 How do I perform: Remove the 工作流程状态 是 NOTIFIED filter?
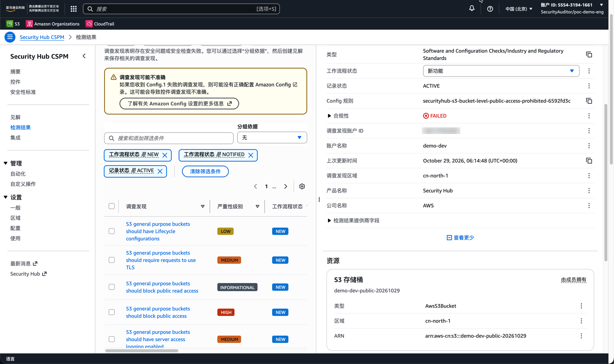click(251, 155)
